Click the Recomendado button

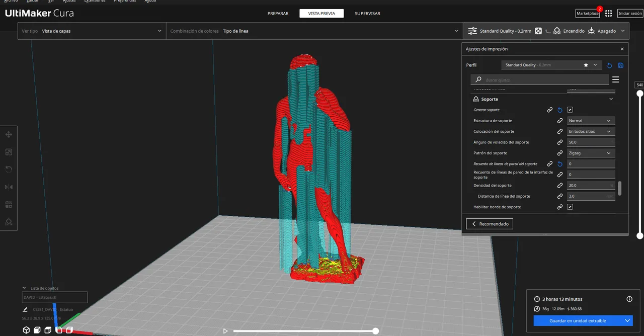point(490,224)
